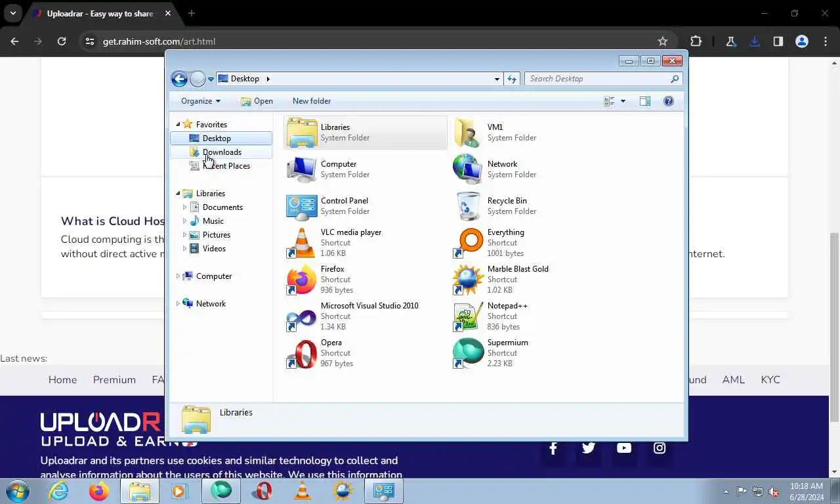Viewport: 840px width, 504px height.
Task: Click the Explorer refresh button beside address bar
Action: click(x=513, y=79)
